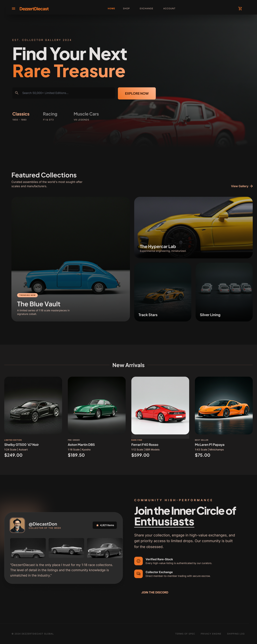This screenshot has height=644, width=257.
Task: Open the Account nav item
Action: [169, 9]
